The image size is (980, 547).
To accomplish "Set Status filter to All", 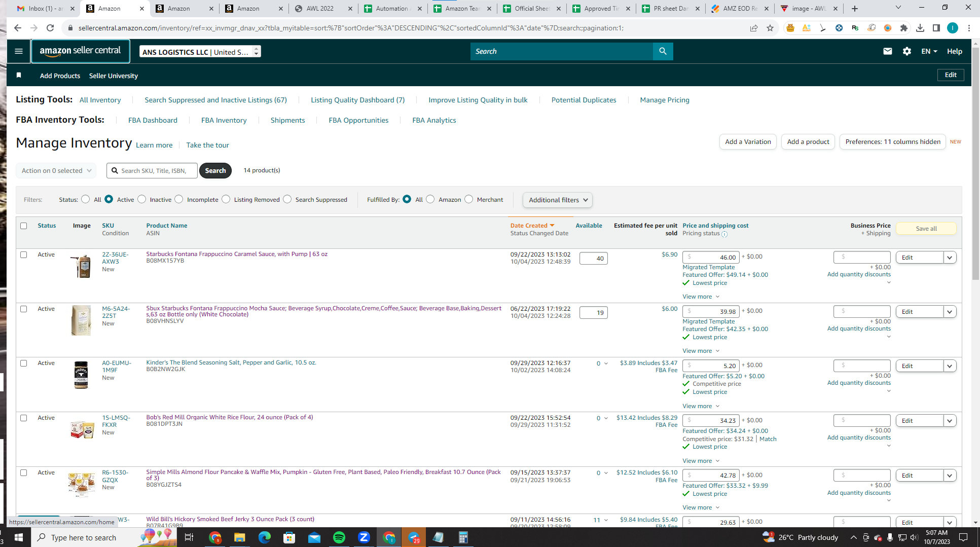I will click(86, 199).
